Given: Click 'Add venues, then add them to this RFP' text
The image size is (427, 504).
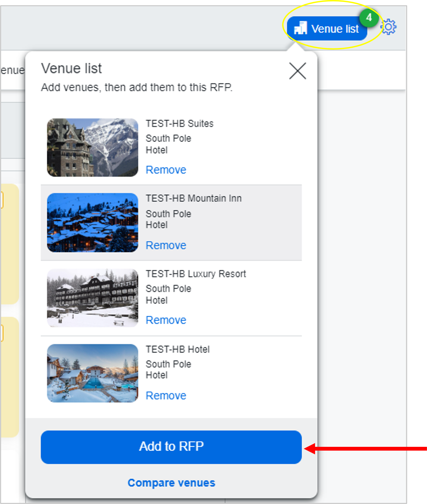Looking at the screenshot, I should click(x=137, y=87).
